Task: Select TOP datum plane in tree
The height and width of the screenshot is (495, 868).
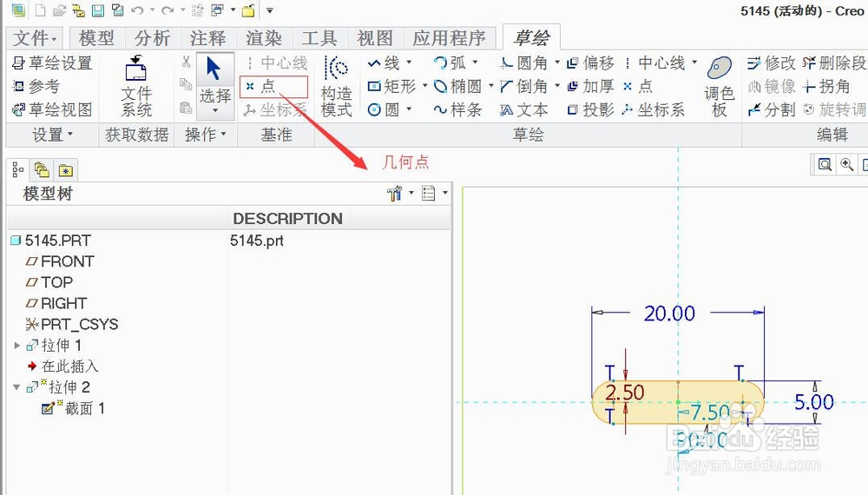Action: point(49,282)
